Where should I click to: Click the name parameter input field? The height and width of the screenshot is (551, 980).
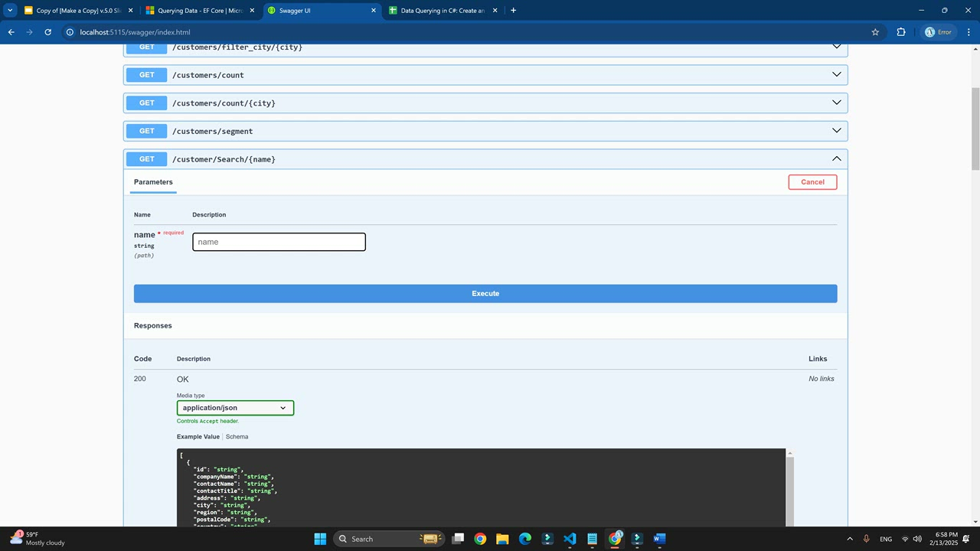pos(279,242)
